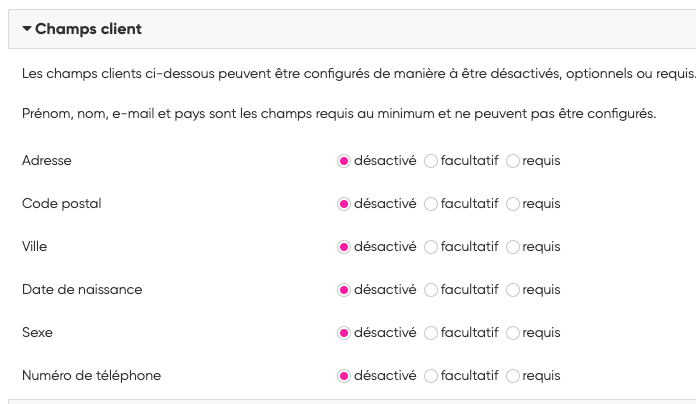The height and width of the screenshot is (404, 696).
Task: Mark Code postal as requis
Action: 513,204
